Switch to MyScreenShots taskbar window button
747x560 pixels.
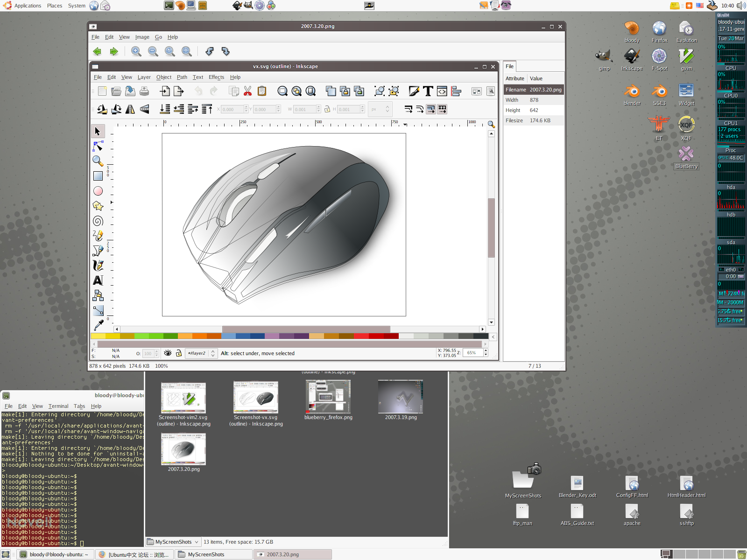coord(213,554)
